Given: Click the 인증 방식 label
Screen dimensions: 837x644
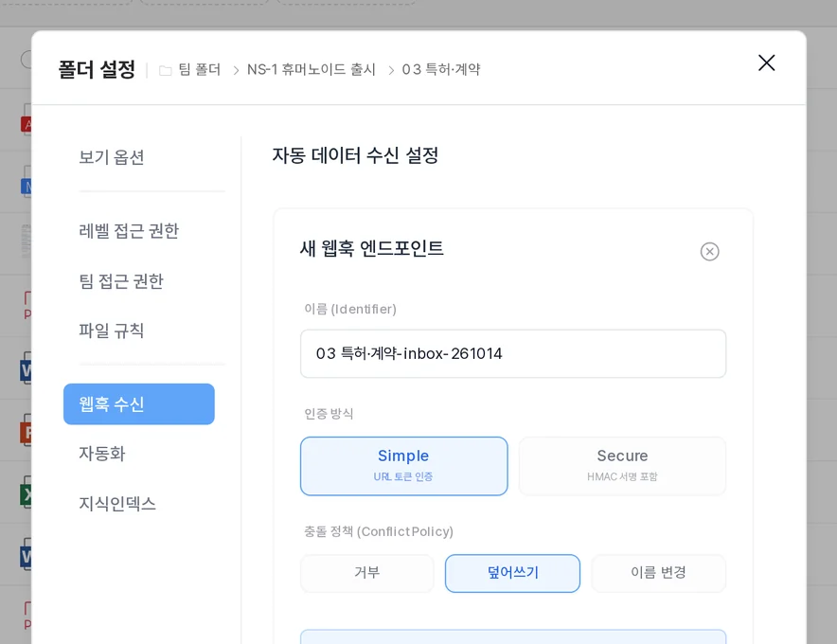Looking at the screenshot, I should click(x=329, y=414).
